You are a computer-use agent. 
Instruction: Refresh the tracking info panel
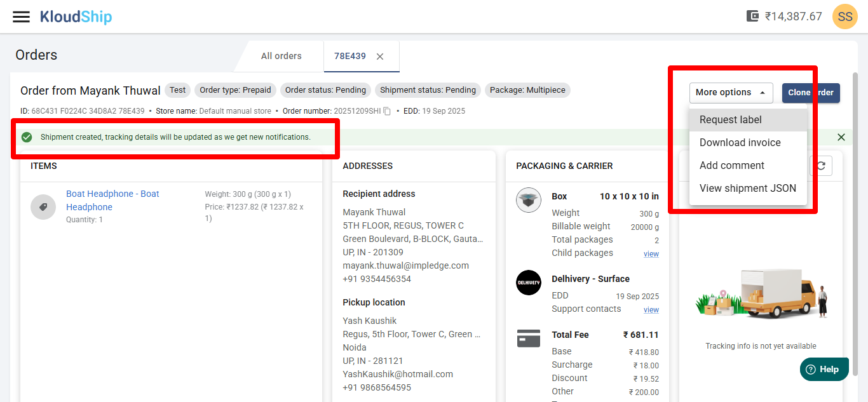pos(821,166)
